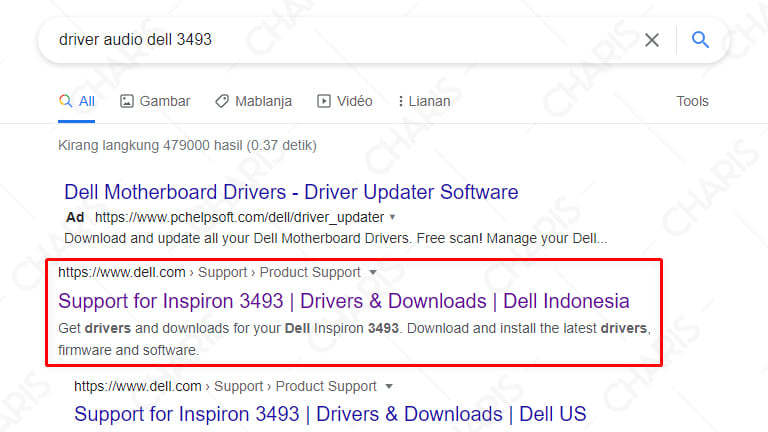Click the 'Download and update all your Dell' ad description
768x432 pixels.
point(336,239)
